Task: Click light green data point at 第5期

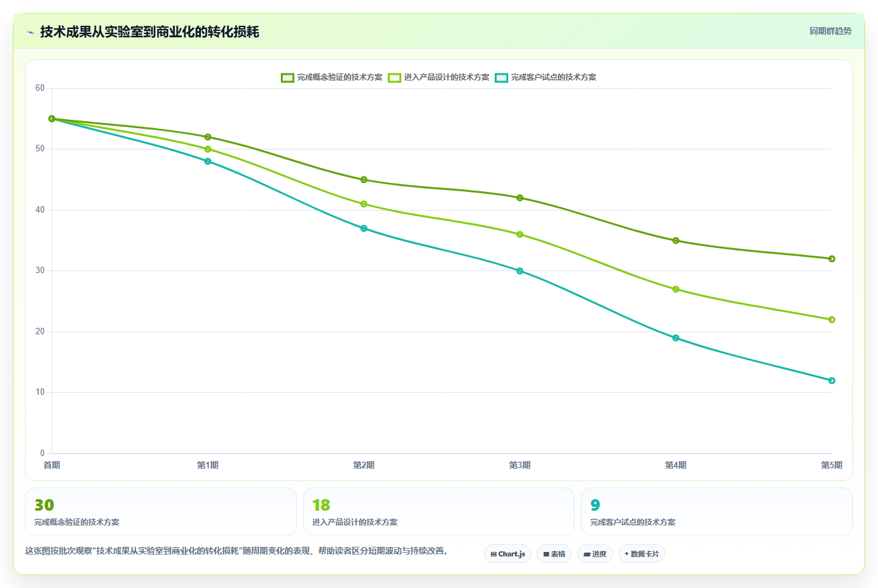Action: pyautogui.click(x=832, y=319)
